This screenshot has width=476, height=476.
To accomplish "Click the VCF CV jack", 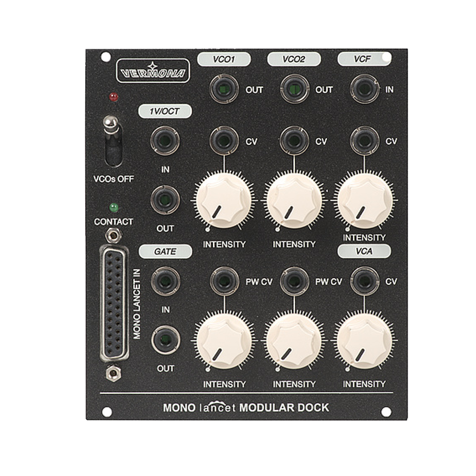I will click(x=364, y=141).
